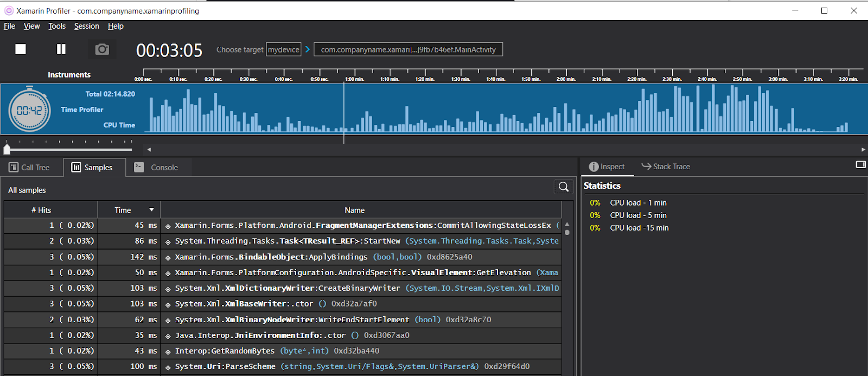
Task: Click the 00:03:05 elapsed timer
Action: pyautogui.click(x=169, y=50)
